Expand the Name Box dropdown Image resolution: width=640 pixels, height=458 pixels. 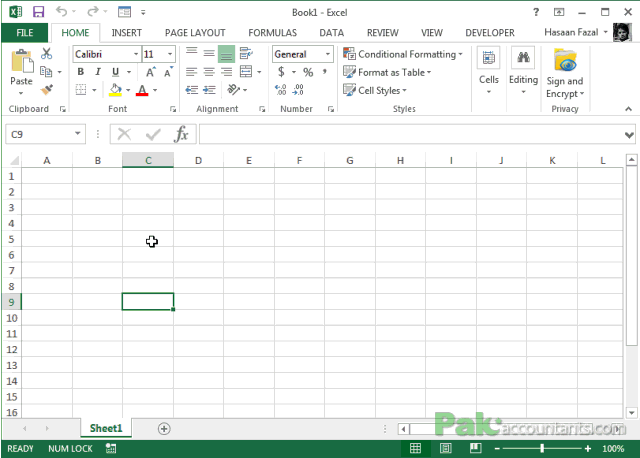coord(78,133)
